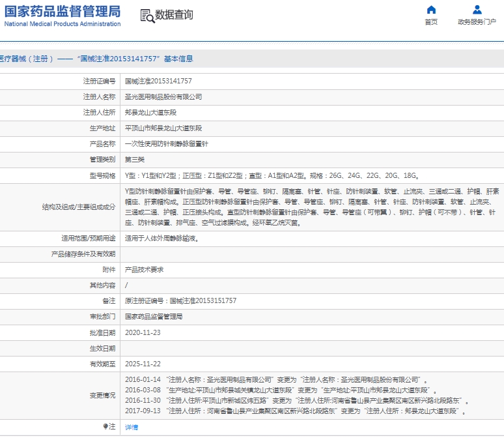This screenshot has height=438, width=504.
Task: Click the 郏县龙山大道东段 registrant address value
Action: (x=151, y=113)
